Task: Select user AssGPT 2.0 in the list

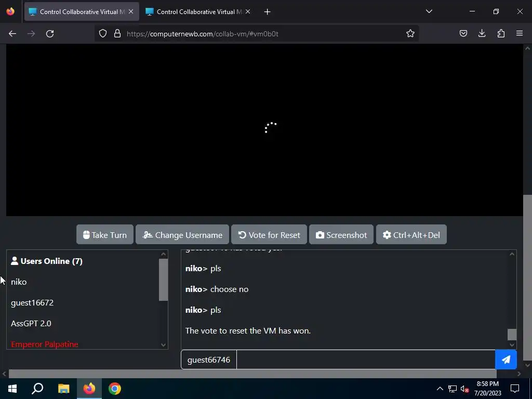Action: click(31, 323)
